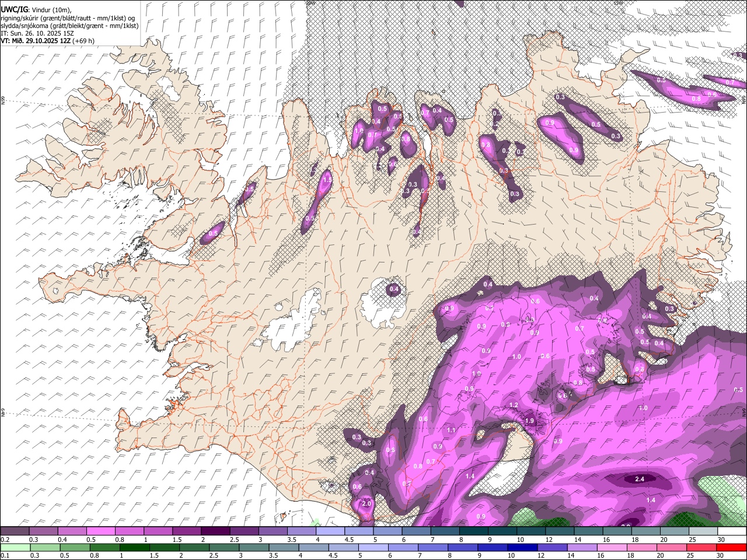
Task: Pick the dark blue 10 swatch in lower legend
Action: click(522, 548)
